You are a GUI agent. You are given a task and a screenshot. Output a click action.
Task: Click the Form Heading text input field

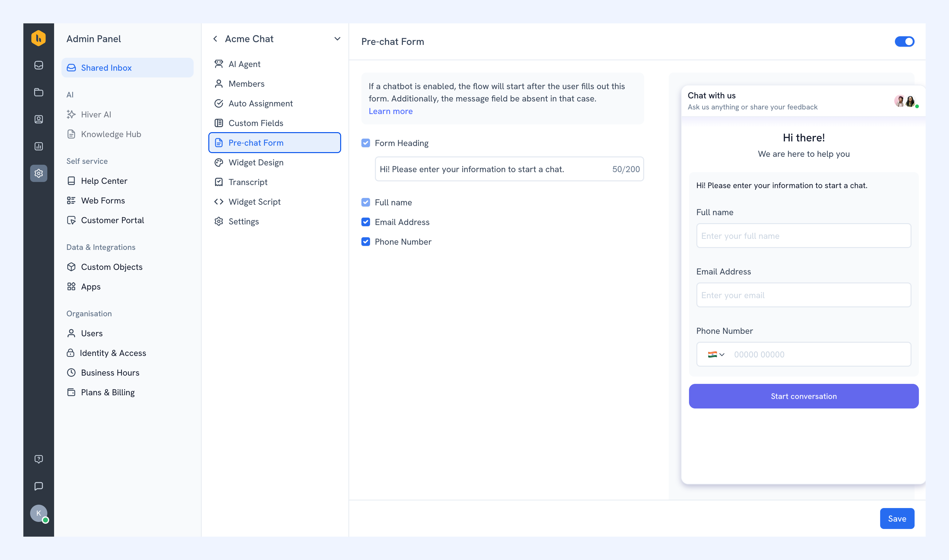point(509,169)
